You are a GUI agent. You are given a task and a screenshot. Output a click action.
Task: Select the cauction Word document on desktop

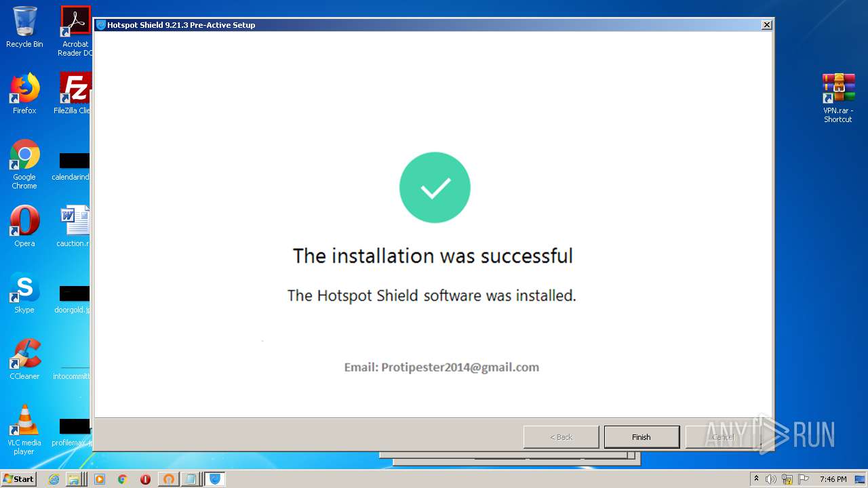74,226
